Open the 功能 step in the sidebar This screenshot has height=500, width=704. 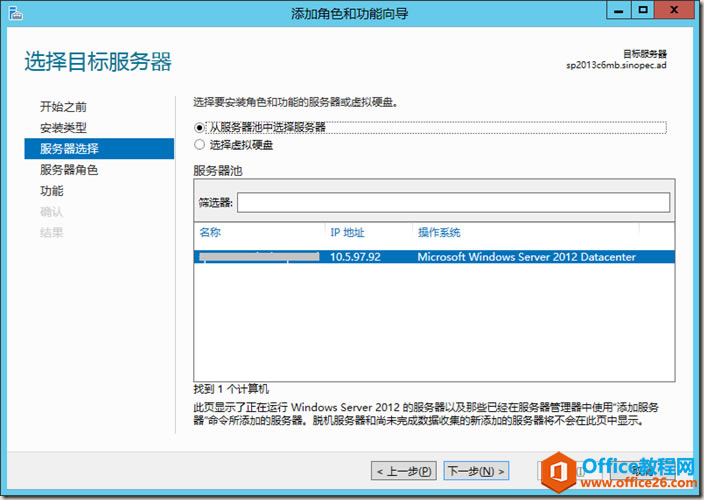[x=52, y=191]
